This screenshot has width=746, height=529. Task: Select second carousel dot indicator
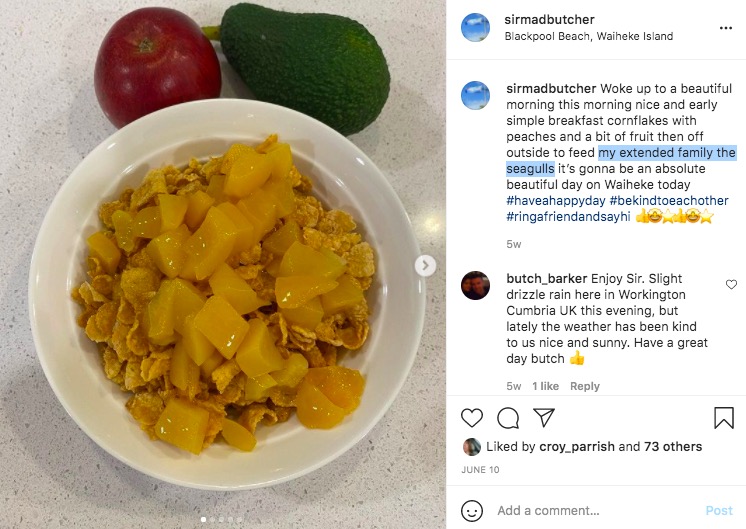pyautogui.click(x=213, y=519)
